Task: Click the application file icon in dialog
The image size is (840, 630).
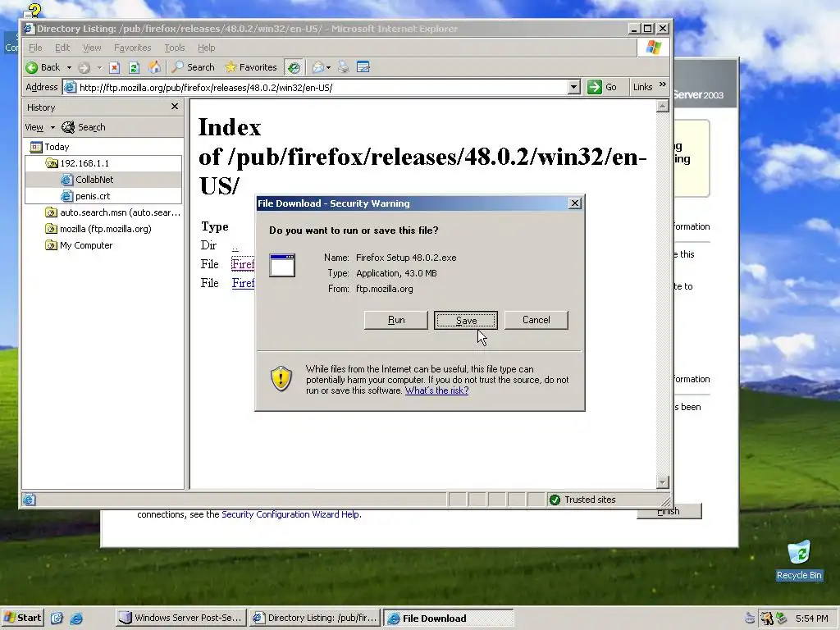Action: pyautogui.click(x=282, y=265)
